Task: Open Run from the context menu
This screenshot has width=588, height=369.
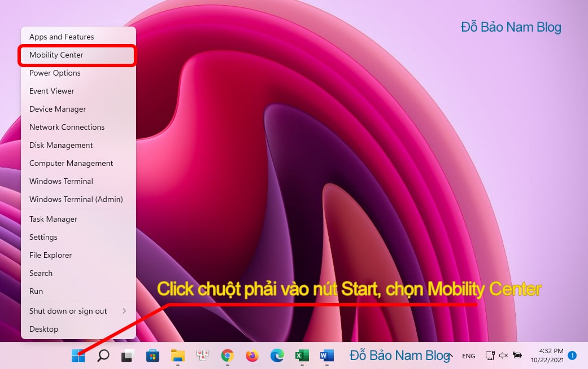Action: (78, 291)
